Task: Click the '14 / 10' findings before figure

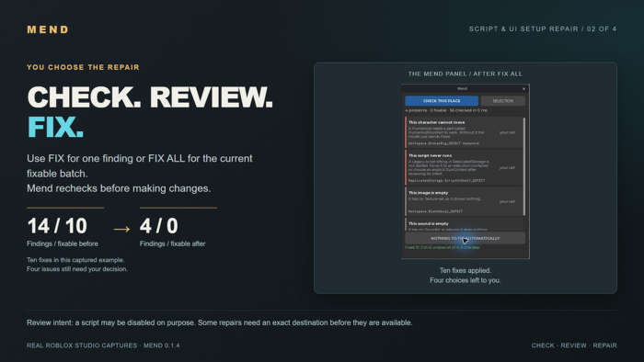Action: coord(57,226)
